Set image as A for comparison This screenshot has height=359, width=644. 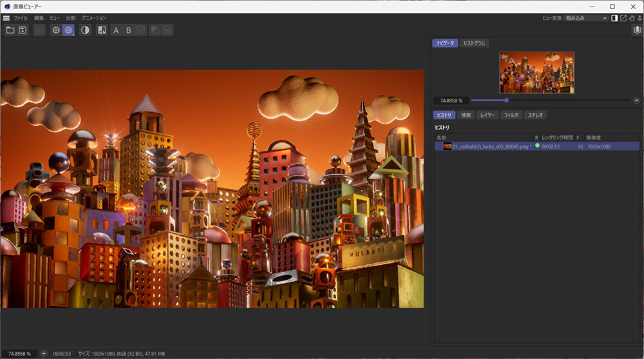[116, 30]
